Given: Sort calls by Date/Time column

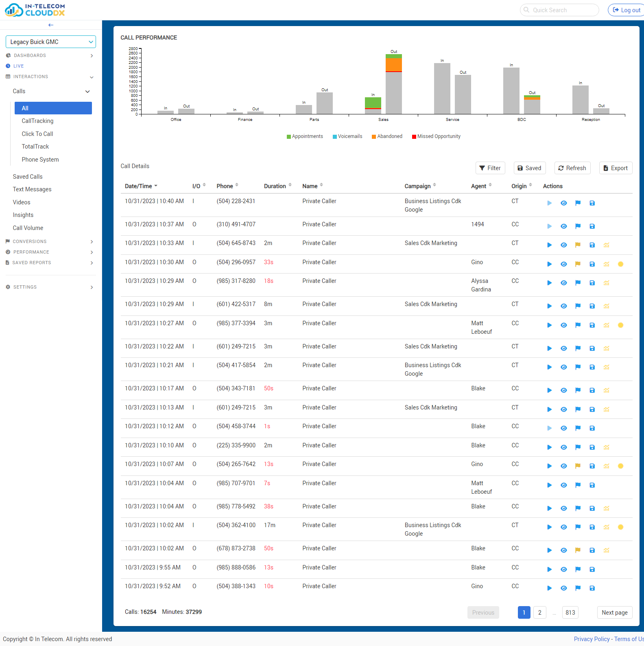Looking at the screenshot, I should (x=141, y=186).
